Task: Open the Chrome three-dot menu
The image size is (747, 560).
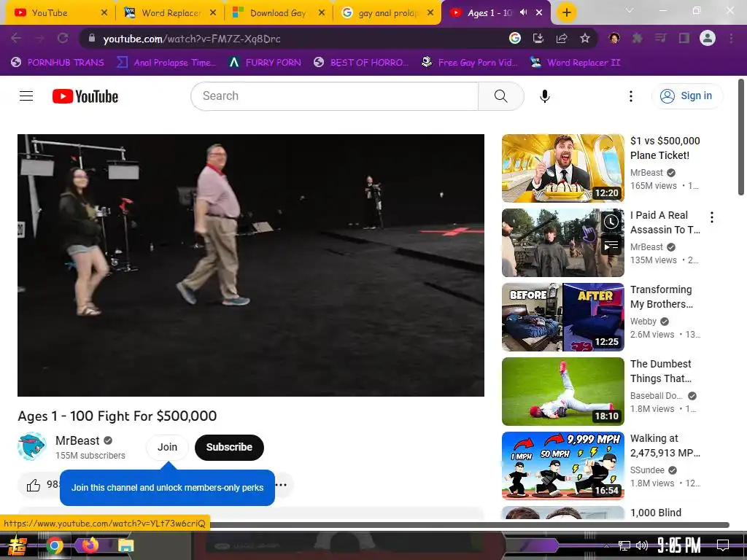Action: [731, 38]
